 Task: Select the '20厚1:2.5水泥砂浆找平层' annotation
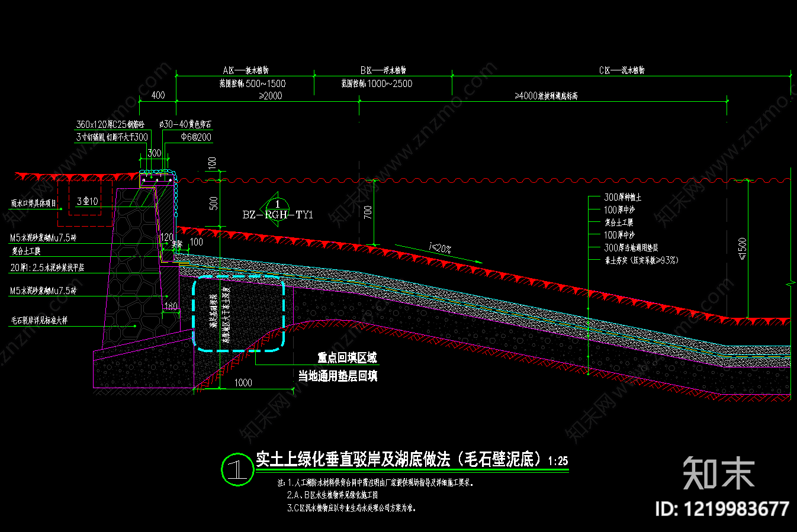click(x=47, y=268)
